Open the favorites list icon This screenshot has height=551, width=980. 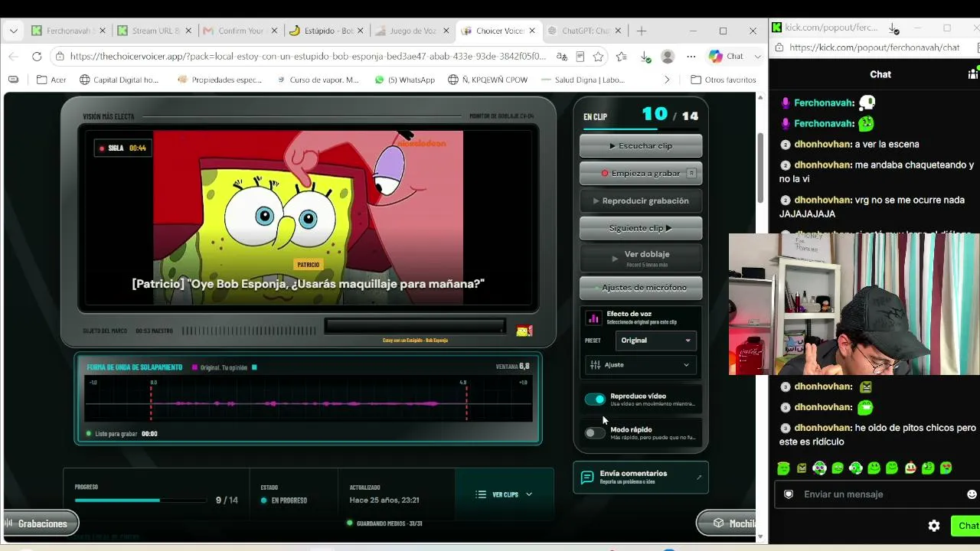(x=621, y=56)
